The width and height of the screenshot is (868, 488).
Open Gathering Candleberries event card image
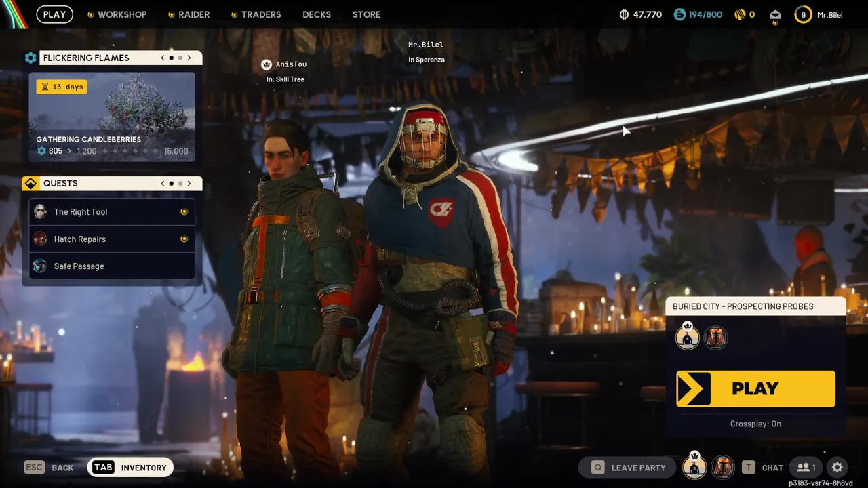pyautogui.click(x=112, y=117)
